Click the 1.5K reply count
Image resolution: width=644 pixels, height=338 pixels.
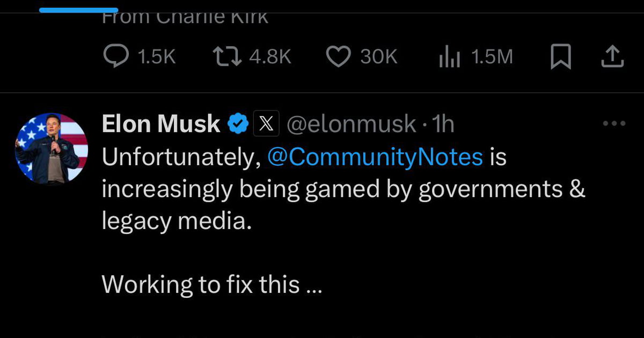pos(156,57)
